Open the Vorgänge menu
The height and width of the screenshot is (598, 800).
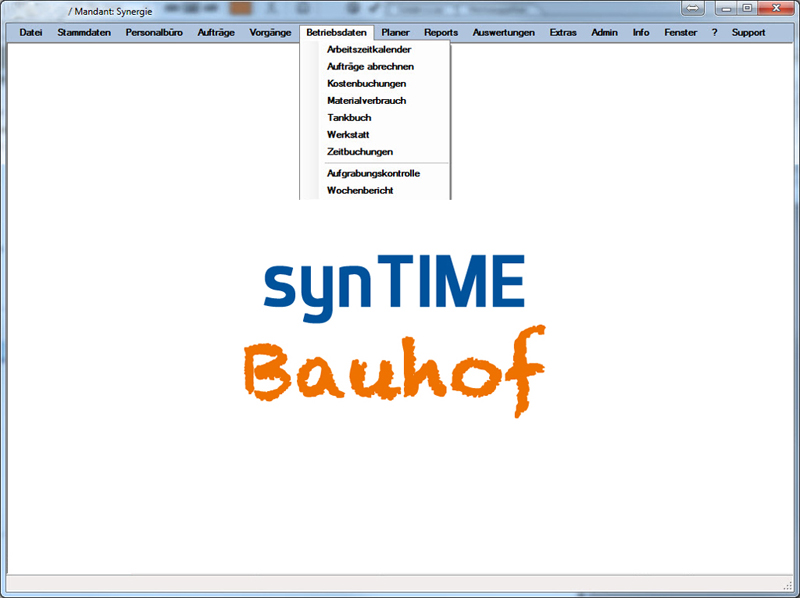[x=270, y=32]
